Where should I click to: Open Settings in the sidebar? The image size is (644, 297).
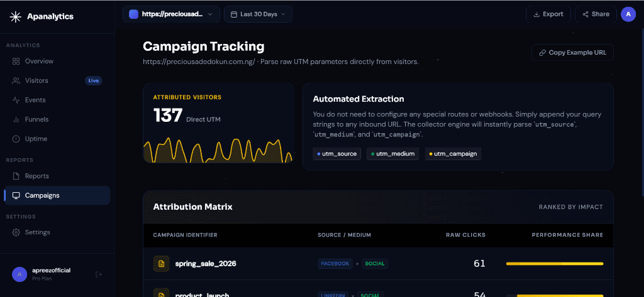57,232
